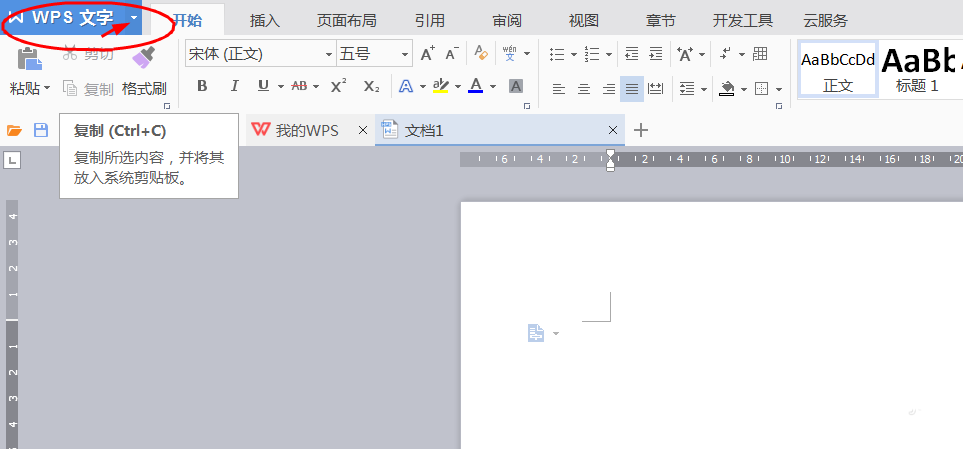The width and height of the screenshot is (963, 449).
Task: Click the numbered list icon
Action: pyautogui.click(x=592, y=54)
